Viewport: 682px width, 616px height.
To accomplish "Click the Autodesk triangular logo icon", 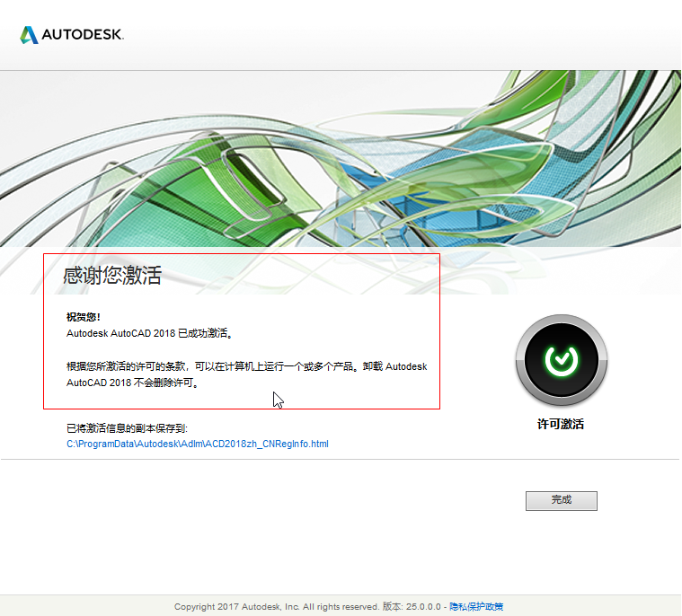I will pyautogui.click(x=29, y=35).
